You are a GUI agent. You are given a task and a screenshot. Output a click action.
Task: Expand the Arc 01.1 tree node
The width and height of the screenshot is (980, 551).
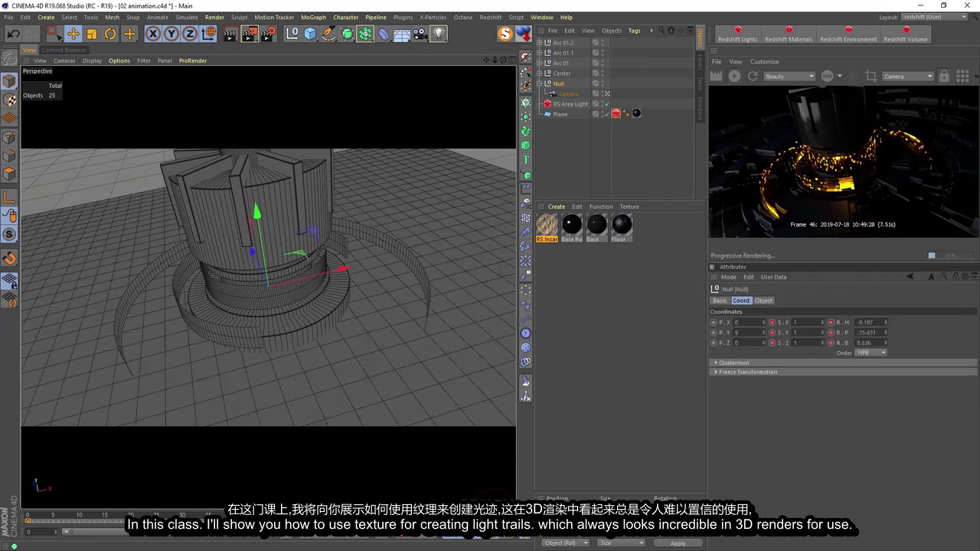click(x=539, y=53)
